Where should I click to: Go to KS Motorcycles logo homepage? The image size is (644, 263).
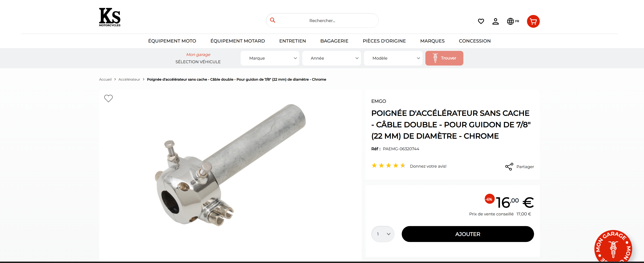coord(110,17)
